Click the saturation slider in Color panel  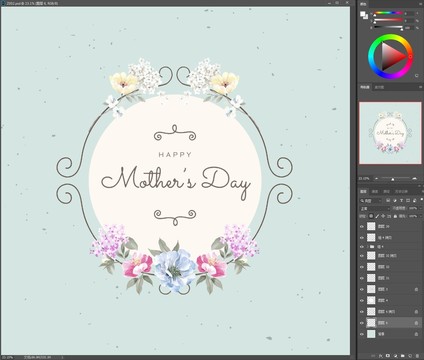pyautogui.click(x=388, y=20)
